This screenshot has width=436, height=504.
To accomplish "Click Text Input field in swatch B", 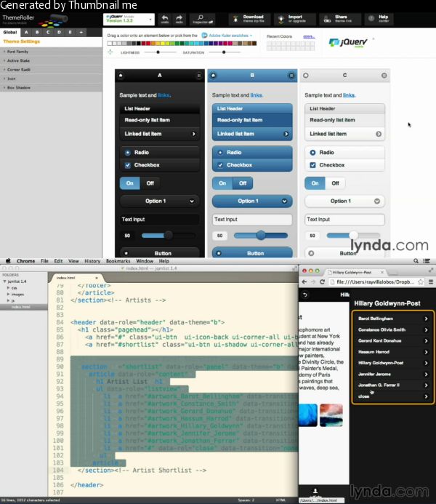I will [x=252, y=219].
